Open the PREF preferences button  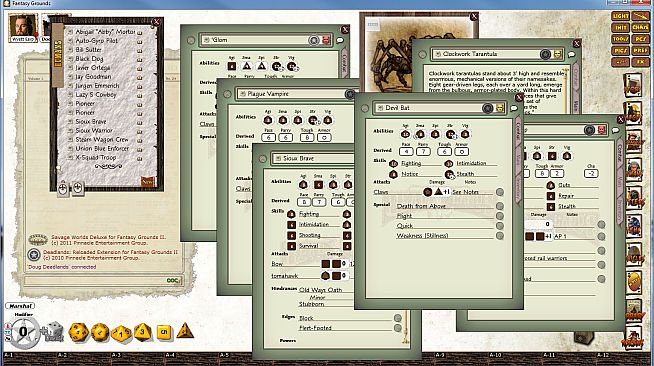pyautogui.click(x=640, y=50)
